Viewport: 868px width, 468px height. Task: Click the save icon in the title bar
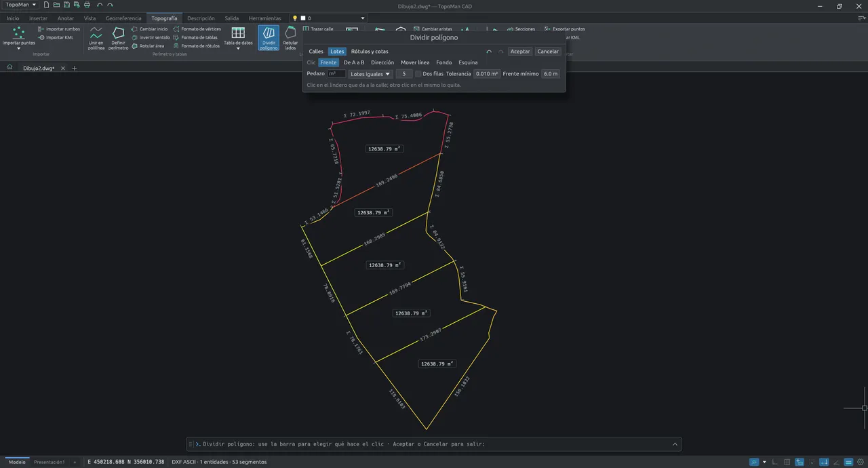click(66, 5)
